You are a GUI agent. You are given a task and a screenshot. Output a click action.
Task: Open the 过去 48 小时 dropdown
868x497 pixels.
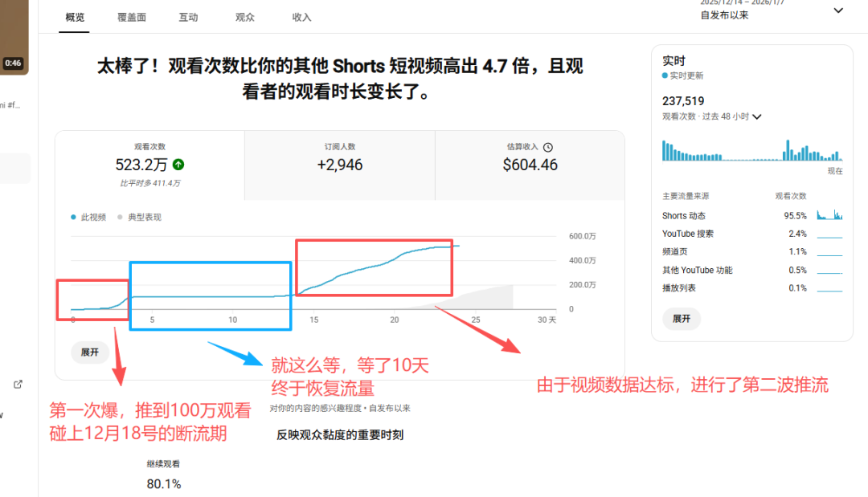(712, 116)
